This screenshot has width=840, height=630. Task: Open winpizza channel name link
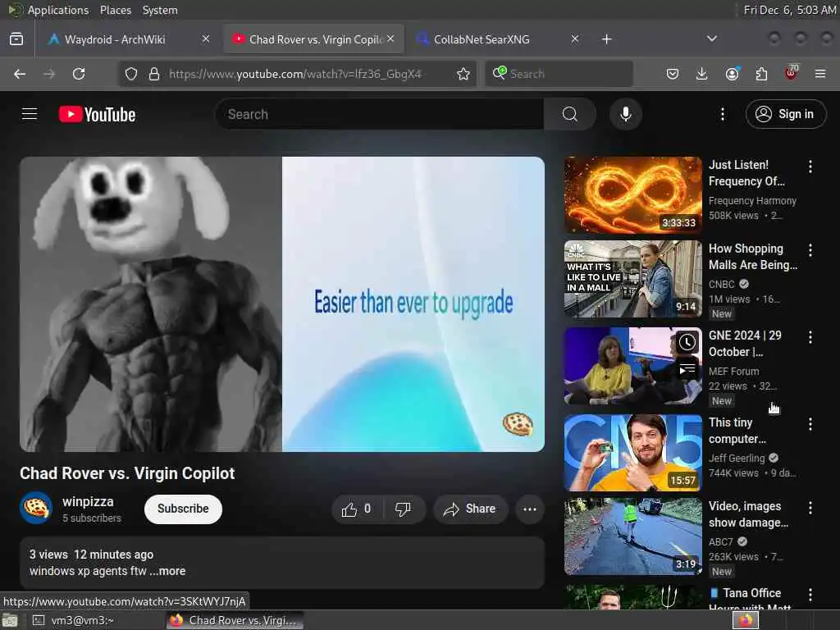[88, 502]
